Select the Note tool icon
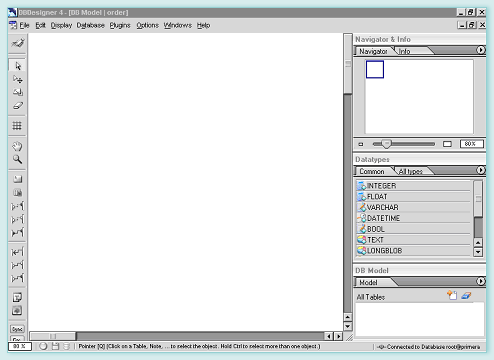 (x=17, y=297)
